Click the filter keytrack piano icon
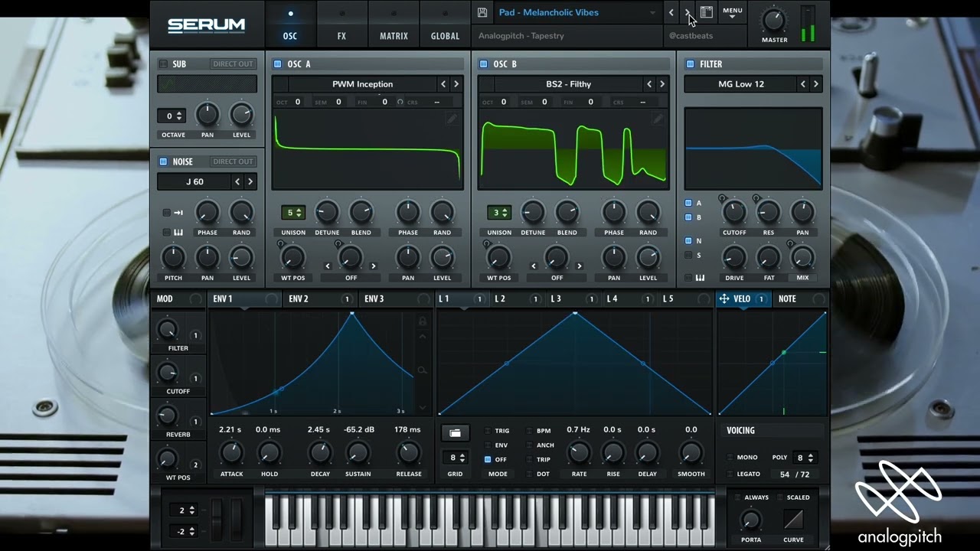980x551 pixels. point(701,278)
